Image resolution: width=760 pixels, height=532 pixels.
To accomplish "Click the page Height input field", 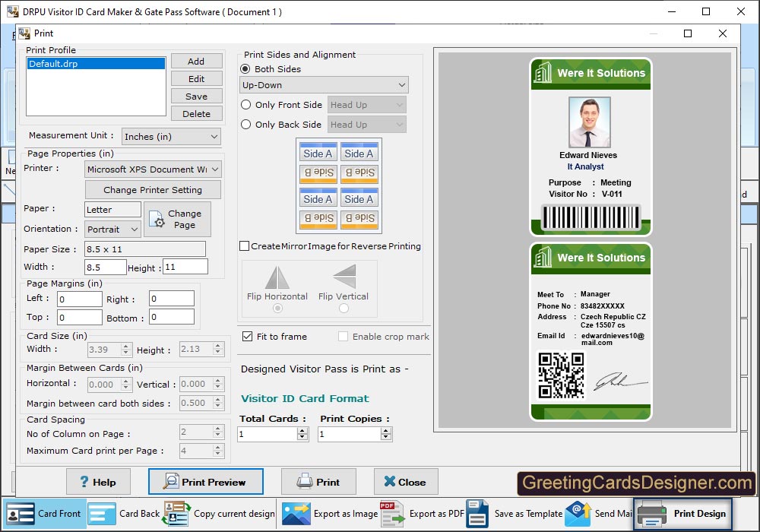I will point(185,267).
